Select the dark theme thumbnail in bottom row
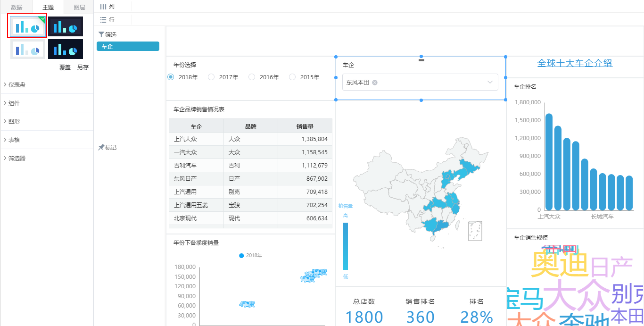Image resolution: width=644 pixels, height=326 pixels. point(66,49)
